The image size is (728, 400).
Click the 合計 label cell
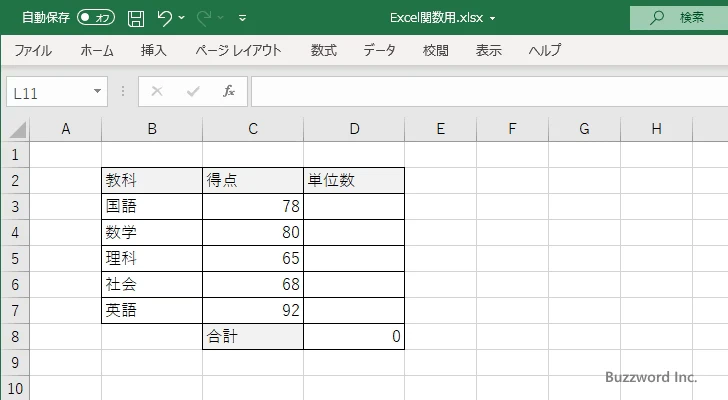253,336
